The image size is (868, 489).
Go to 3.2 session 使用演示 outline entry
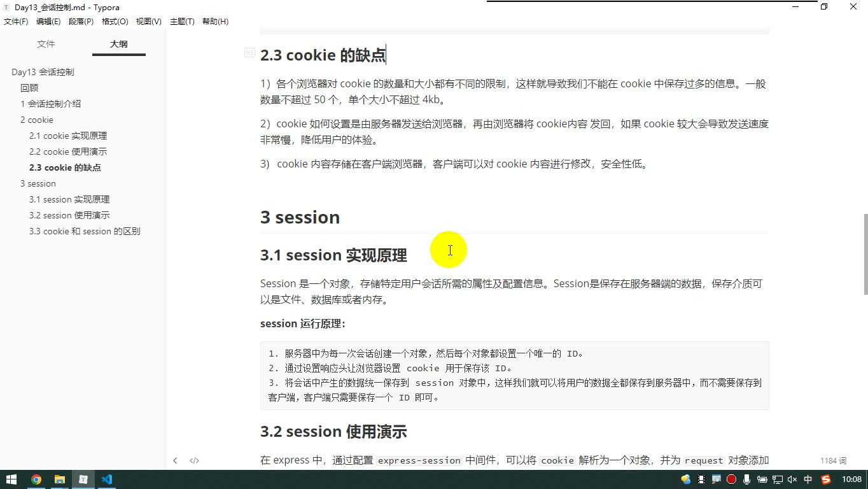[69, 215]
